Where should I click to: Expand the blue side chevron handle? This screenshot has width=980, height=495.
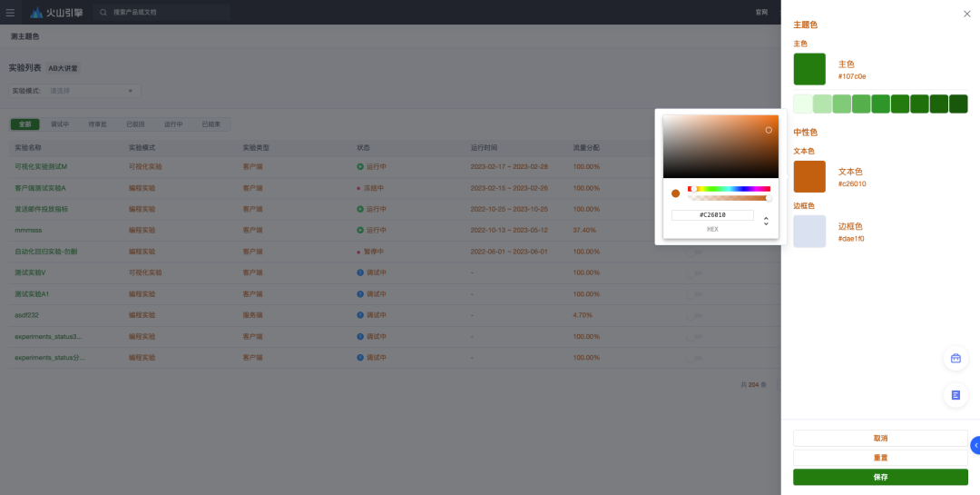(975, 445)
